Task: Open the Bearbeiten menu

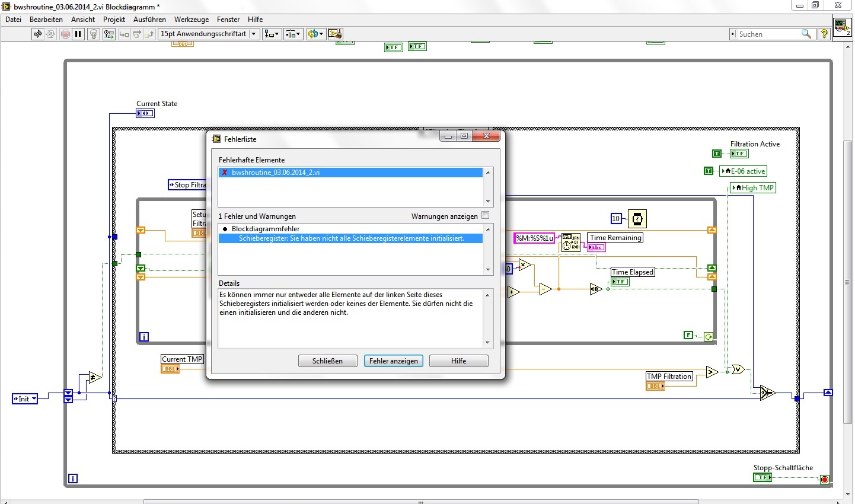Action: click(x=46, y=19)
